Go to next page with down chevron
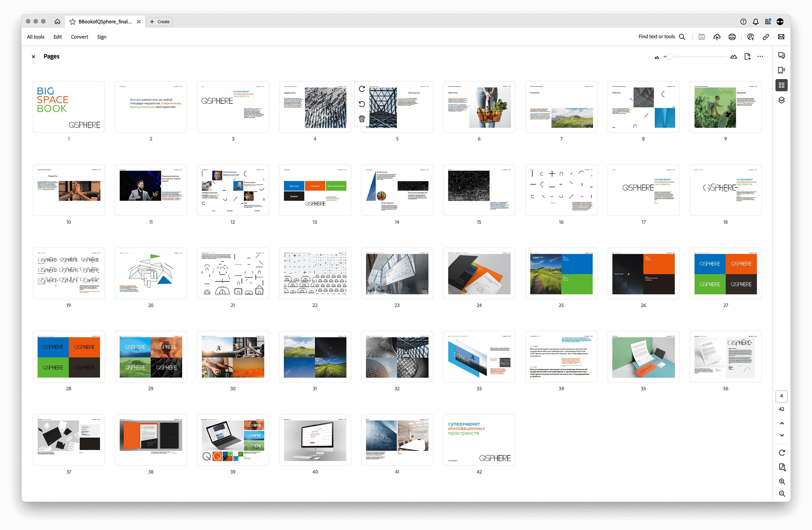Screen dimensions: 812x530 click(782, 435)
